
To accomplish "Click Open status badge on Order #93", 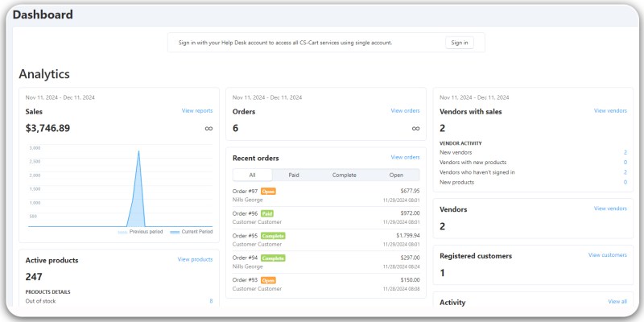I will (x=268, y=280).
